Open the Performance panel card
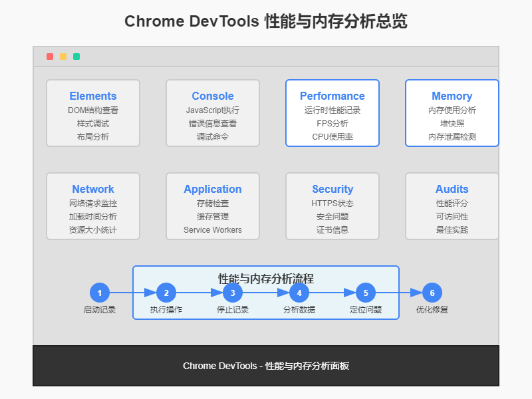The image size is (532, 399). (332, 113)
